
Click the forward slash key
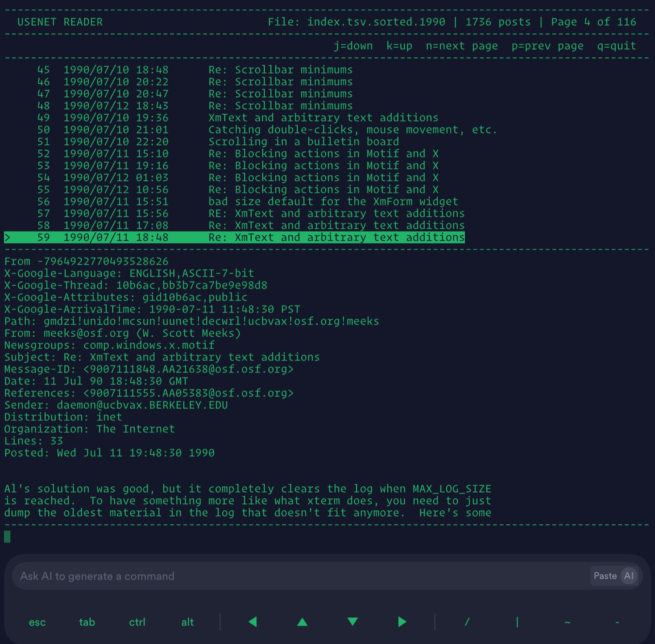(467, 622)
